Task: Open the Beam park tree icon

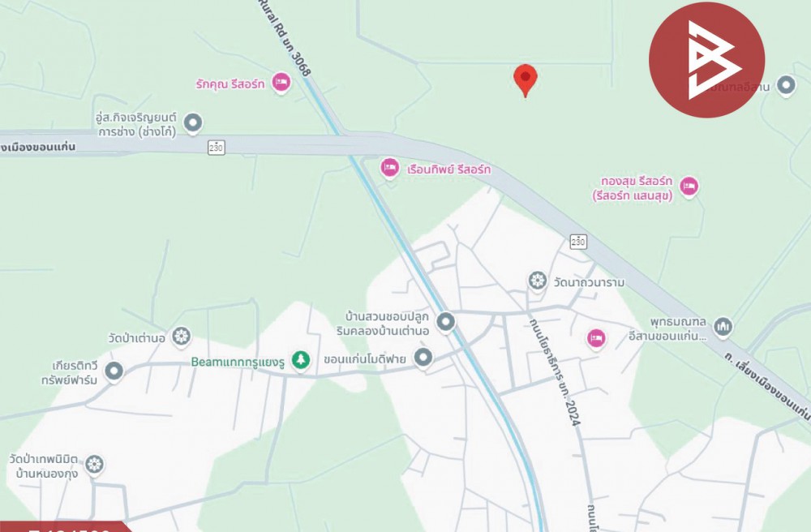Action: click(301, 360)
